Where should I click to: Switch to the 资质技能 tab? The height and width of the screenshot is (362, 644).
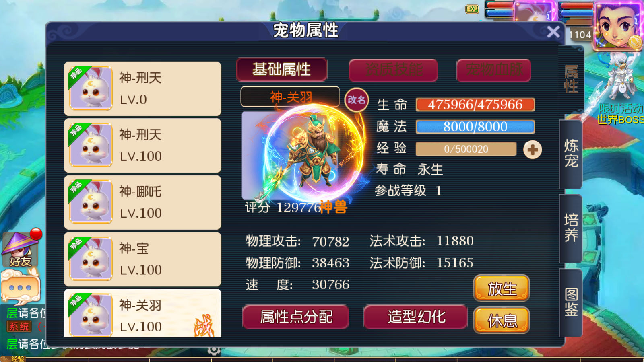[393, 70]
